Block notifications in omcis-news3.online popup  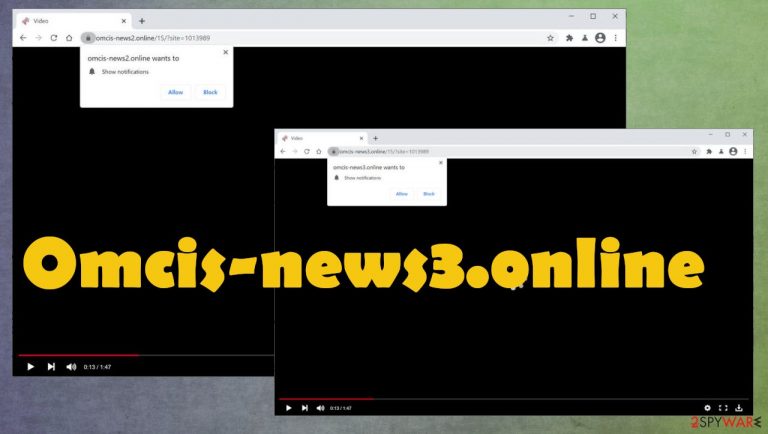click(x=429, y=194)
